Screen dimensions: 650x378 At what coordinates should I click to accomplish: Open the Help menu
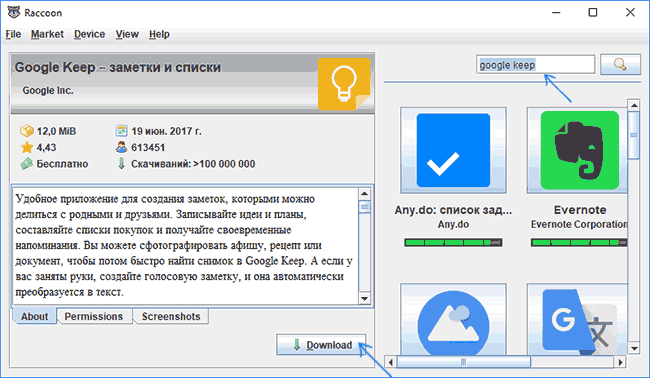point(159,34)
